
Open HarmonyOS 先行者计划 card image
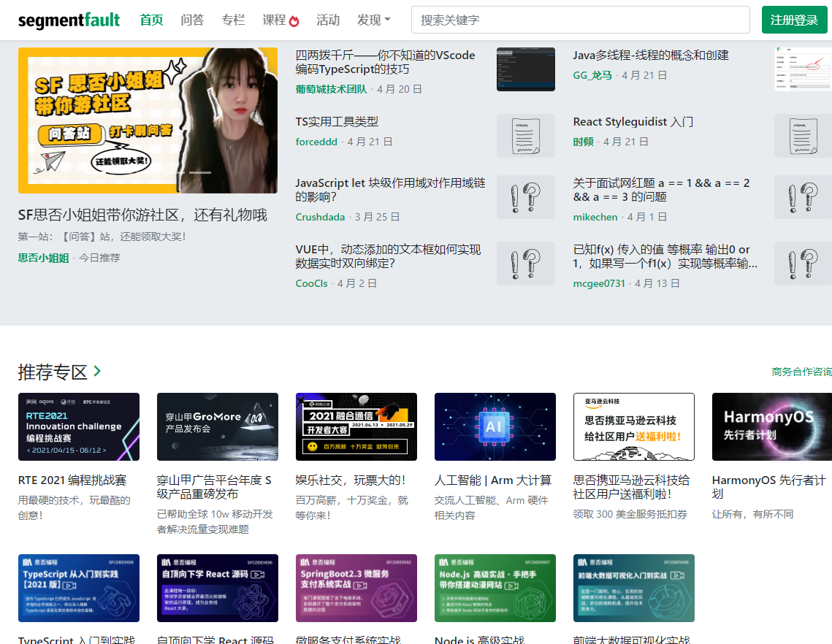tap(772, 426)
